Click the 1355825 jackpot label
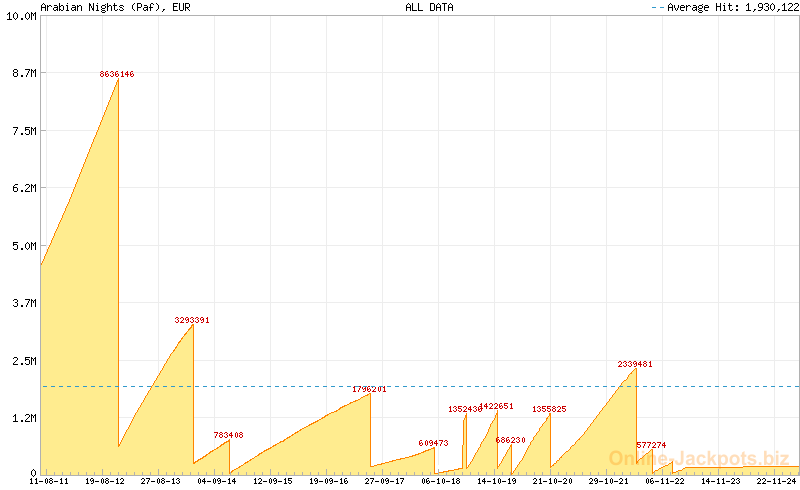The width and height of the screenshot is (800, 490). tap(549, 409)
